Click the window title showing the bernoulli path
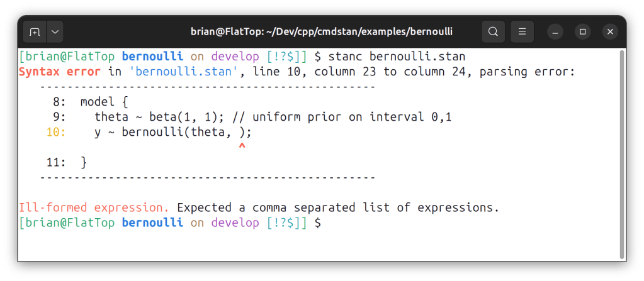The width and height of the screenshot is (644, 281). coord(321,31)
